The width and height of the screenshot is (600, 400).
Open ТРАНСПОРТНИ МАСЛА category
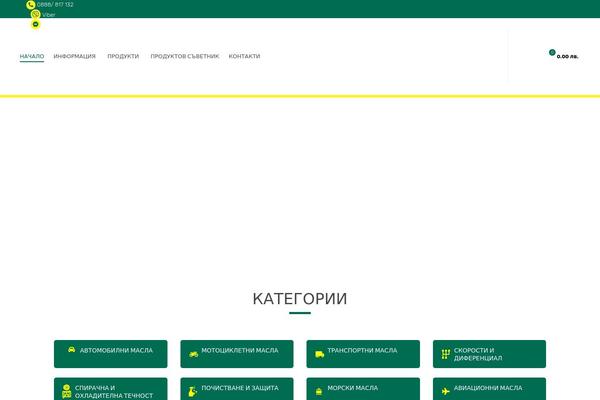pos(363,354)
